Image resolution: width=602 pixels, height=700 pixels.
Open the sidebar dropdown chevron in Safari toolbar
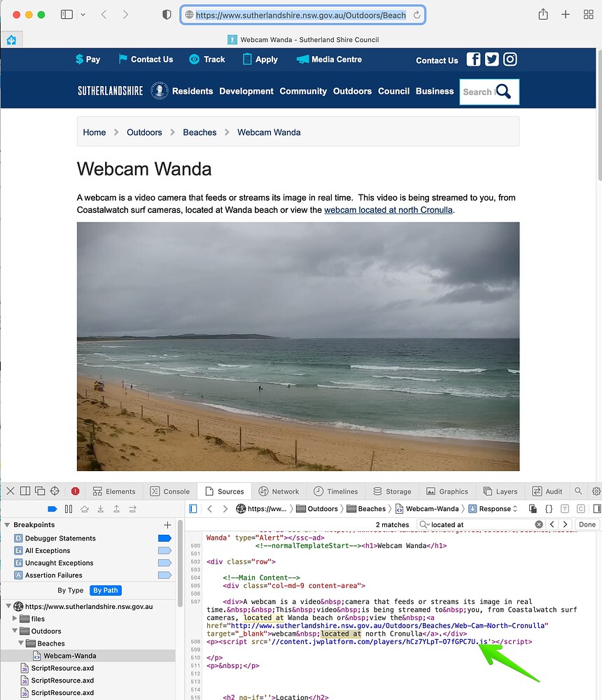pos(83,15)
